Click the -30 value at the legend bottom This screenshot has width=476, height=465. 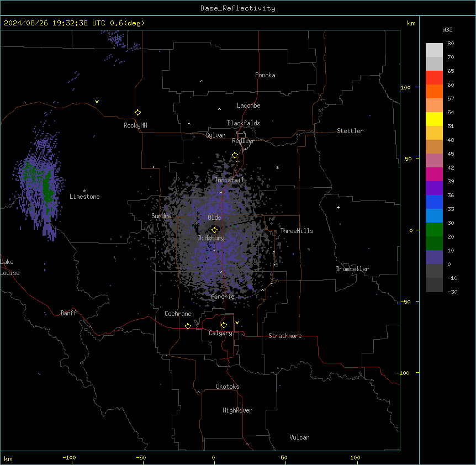[x=452, y=292]
